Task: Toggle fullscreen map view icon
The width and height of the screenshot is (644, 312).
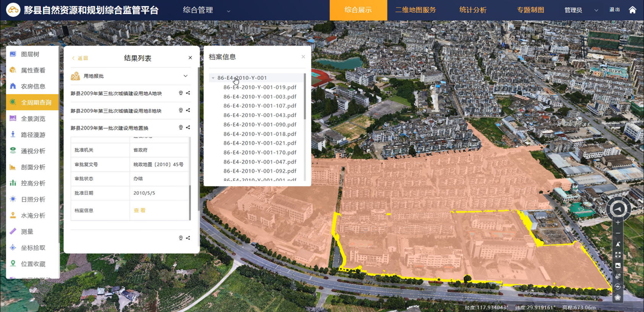Action: click(x=618, y=255)
